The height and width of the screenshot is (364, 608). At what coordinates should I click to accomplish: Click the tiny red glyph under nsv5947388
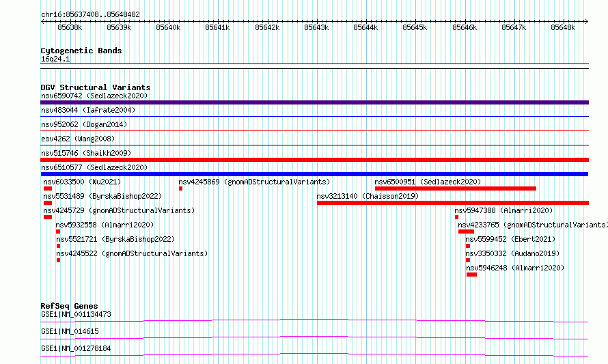(457, 217)
